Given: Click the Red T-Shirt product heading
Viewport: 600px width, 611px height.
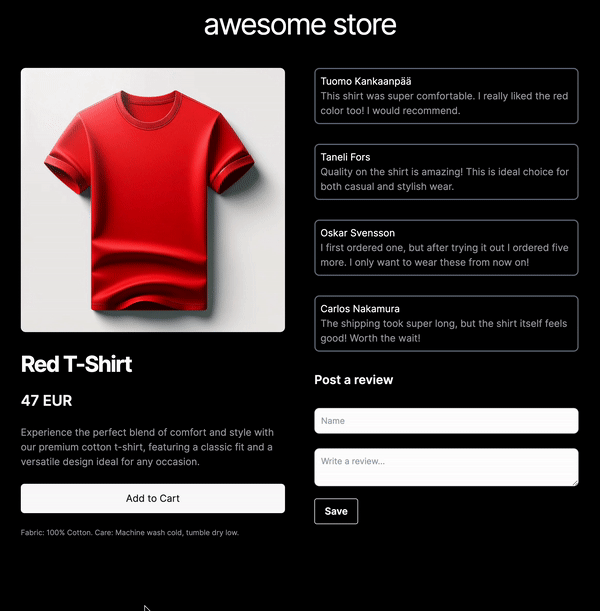Looking at the screenshot, I should [76, 364].
